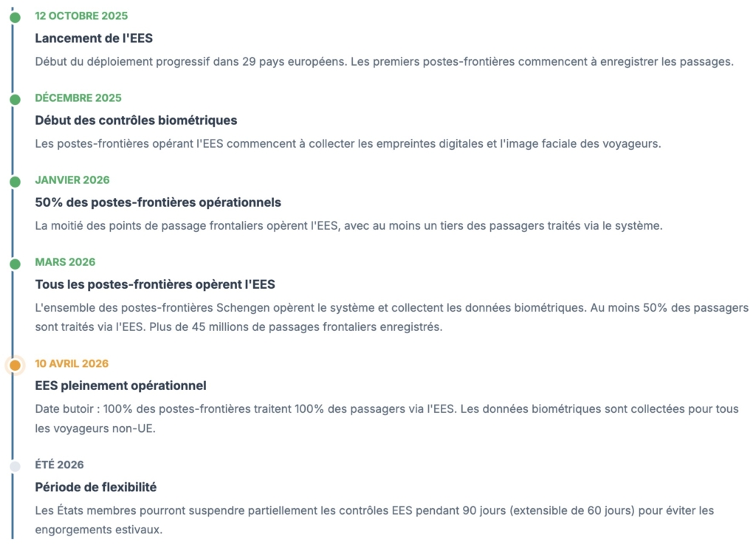Click the 'ÉTÉ 2026' date label
This screenshot has height=551, width=756.
[59, 465]
